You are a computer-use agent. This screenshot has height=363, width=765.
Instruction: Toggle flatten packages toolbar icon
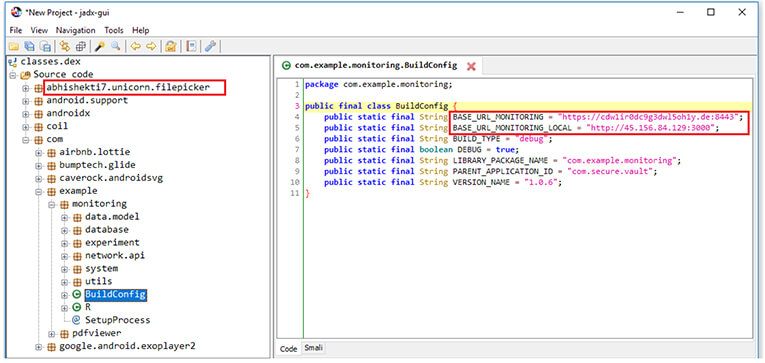click(81, 46)
